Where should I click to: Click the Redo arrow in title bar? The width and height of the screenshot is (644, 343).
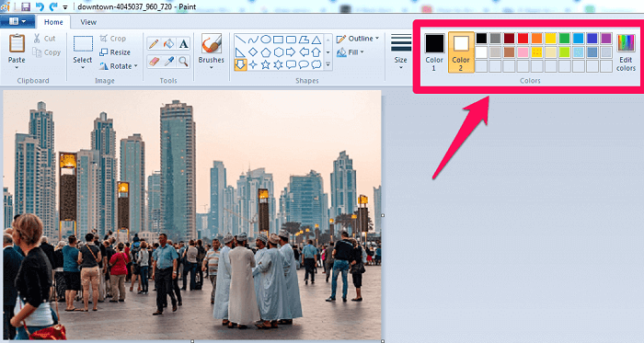coord(53,6)
